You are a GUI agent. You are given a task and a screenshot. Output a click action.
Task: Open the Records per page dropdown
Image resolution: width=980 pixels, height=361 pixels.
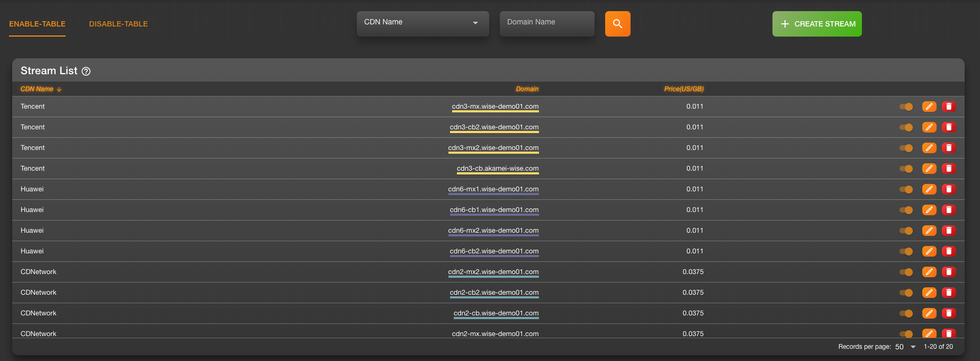[x=905, y=347]
